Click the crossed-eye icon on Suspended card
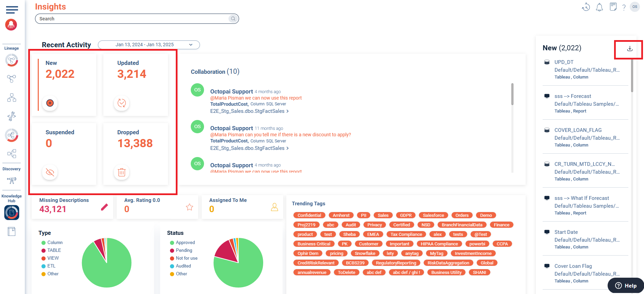Image resolution: width=644 pixels, height=294 pixels. point(50,172)
